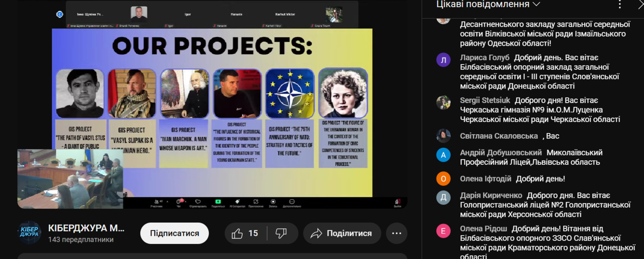Click Олена Рідош pink avatar
This screenshot has width=644, height=259.
coord(443,231)
